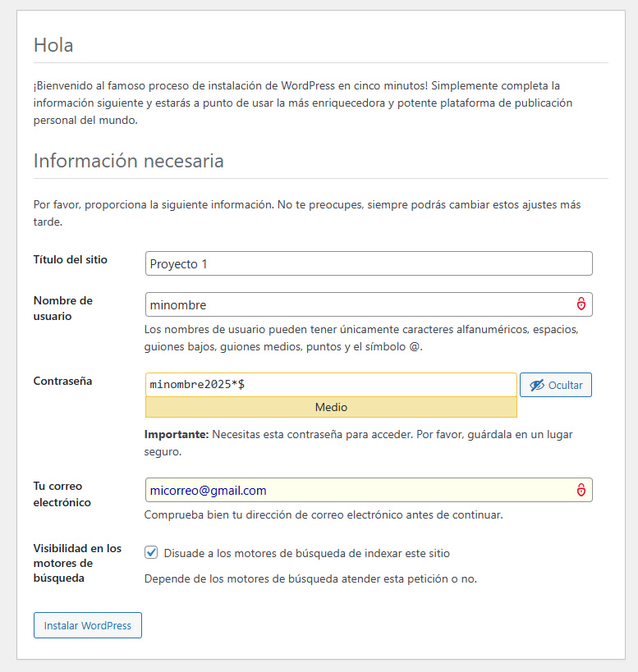Viewport: 638px width, 672px height.
Task: Click the yellow Medio password strength bar
Action: pyautogui.click(x=331, y=407)
